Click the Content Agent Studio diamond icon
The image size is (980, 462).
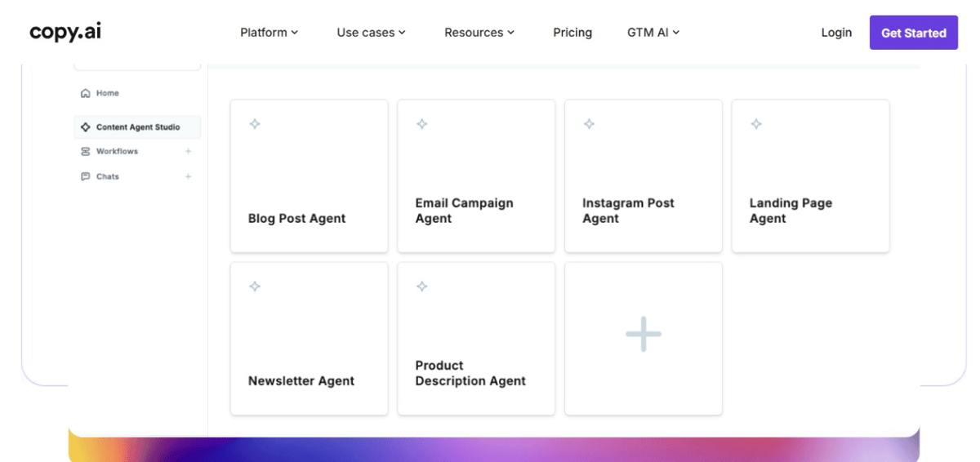pyautogui.click(x=86, y=127)
